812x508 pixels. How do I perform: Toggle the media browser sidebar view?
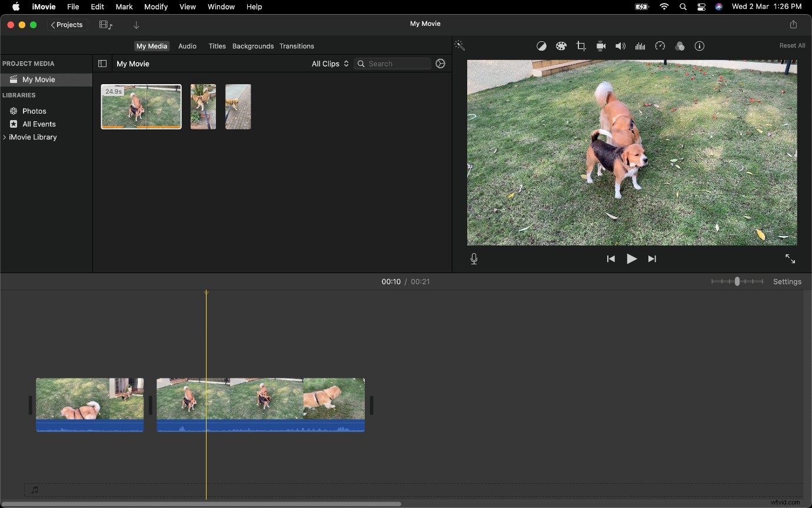click(x=102, y=64)
